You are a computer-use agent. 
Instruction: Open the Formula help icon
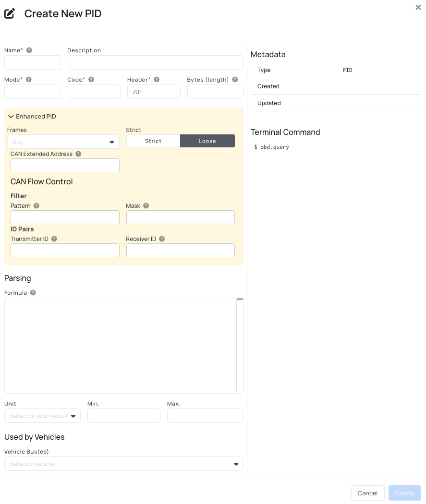(33, 293)
